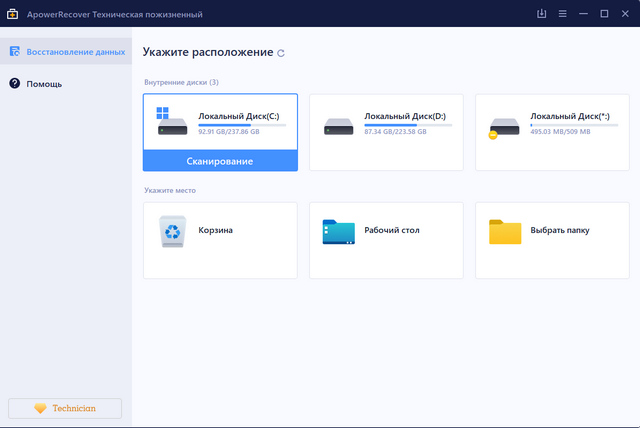
Task: Start scanning with Сканирование button
Action: point(220,161)
